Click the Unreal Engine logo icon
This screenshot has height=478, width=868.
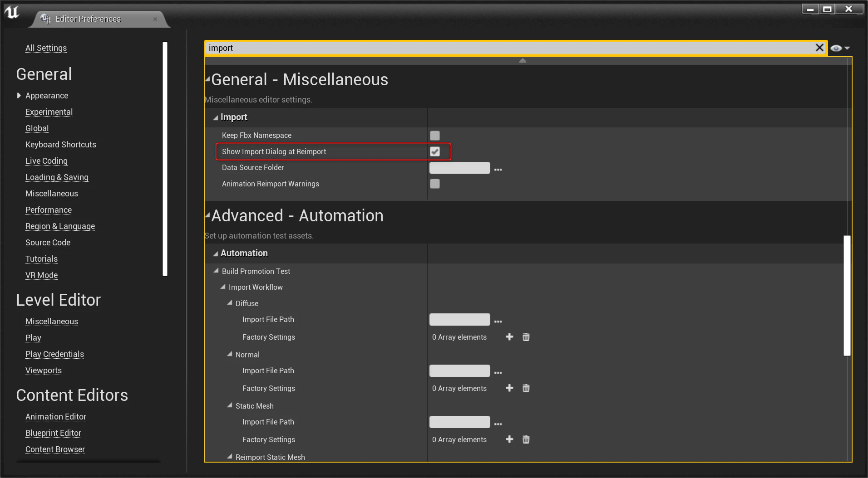pyautogui.click(x=12, y=12)
